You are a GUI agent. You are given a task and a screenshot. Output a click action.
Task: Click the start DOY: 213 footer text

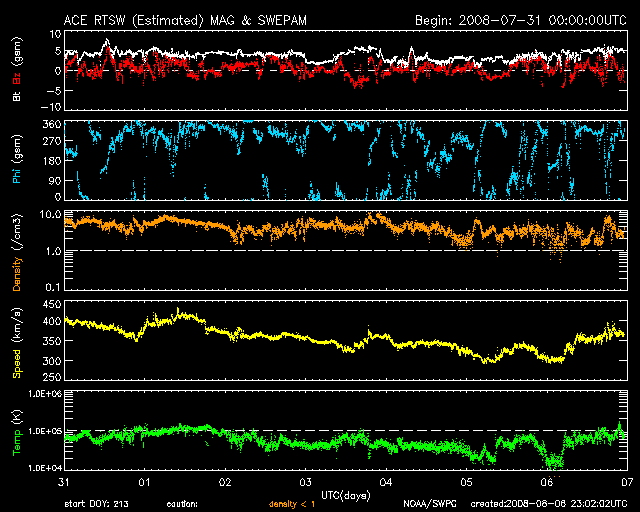click(96, 504)
